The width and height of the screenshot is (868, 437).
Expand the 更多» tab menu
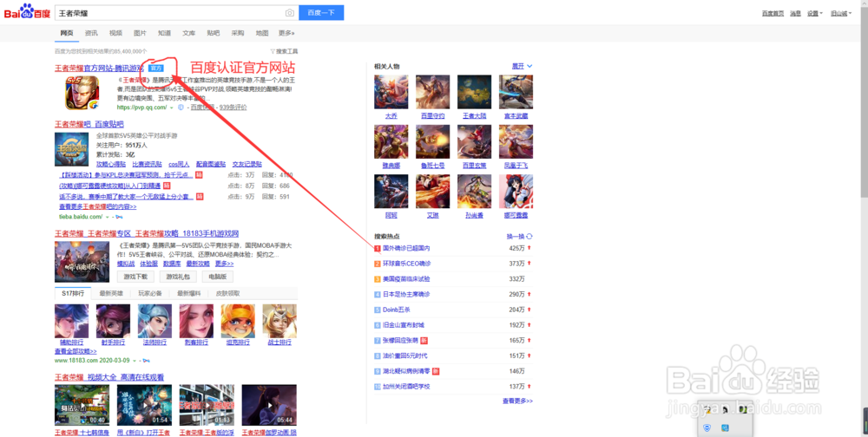click(286, 33)
